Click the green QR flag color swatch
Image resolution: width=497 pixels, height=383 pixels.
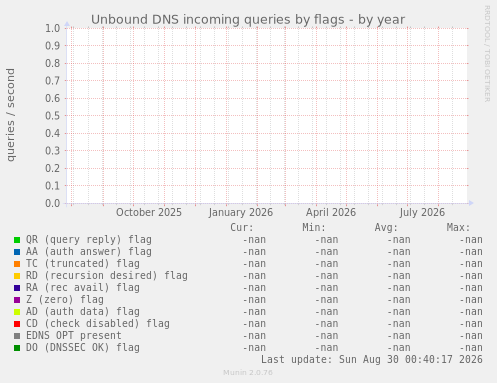17,240
